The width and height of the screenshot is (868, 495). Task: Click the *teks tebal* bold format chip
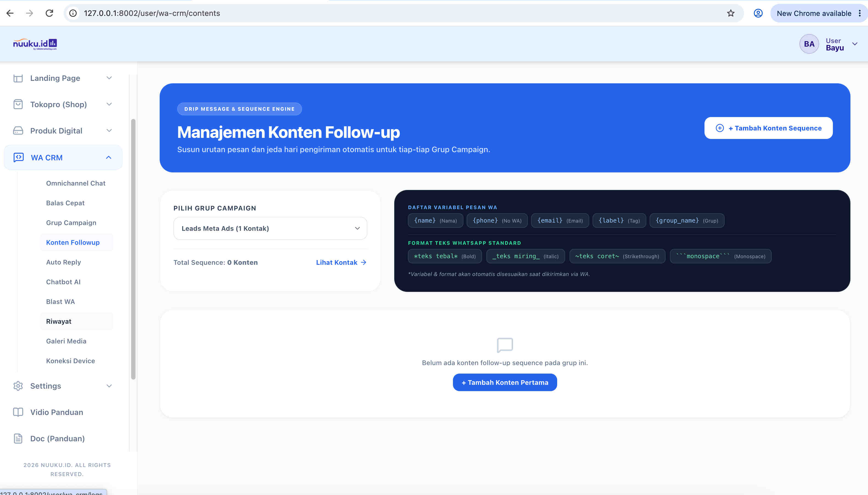tap(445, 256)
